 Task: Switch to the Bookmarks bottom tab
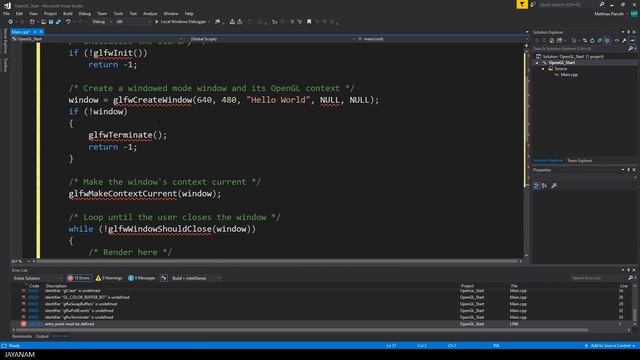tap(22, 336)
